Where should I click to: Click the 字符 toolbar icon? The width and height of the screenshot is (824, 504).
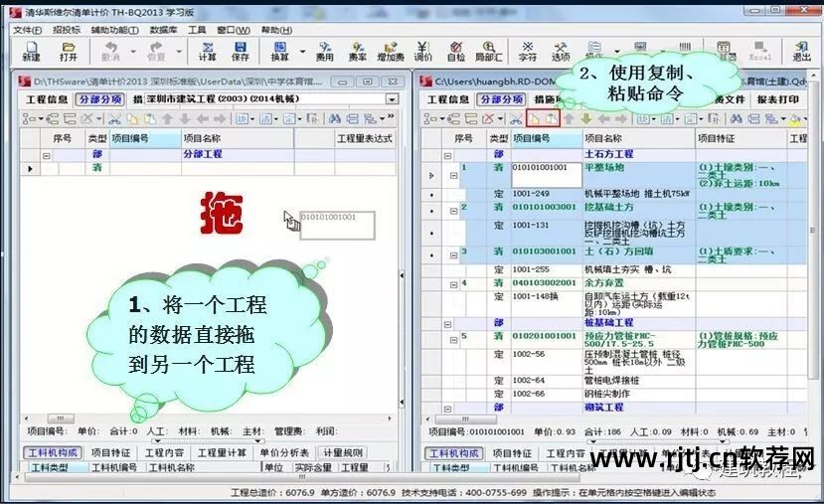528,52
